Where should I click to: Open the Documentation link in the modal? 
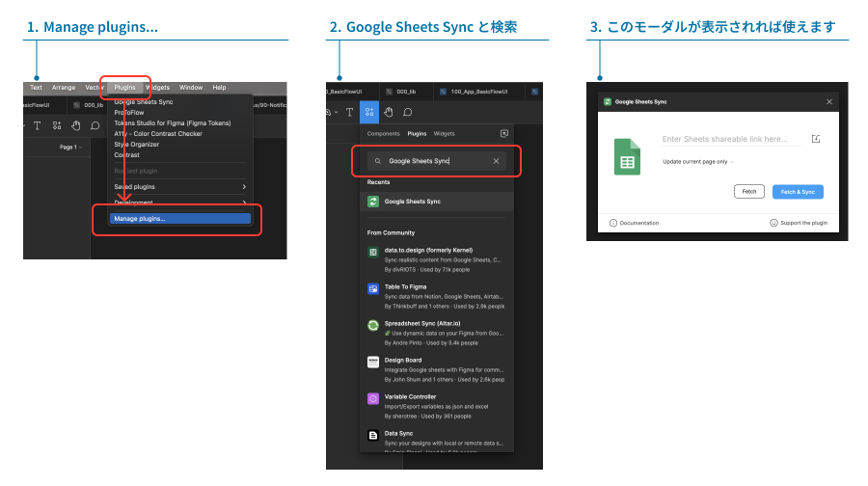pyautogui.click(x=634, y=223)
